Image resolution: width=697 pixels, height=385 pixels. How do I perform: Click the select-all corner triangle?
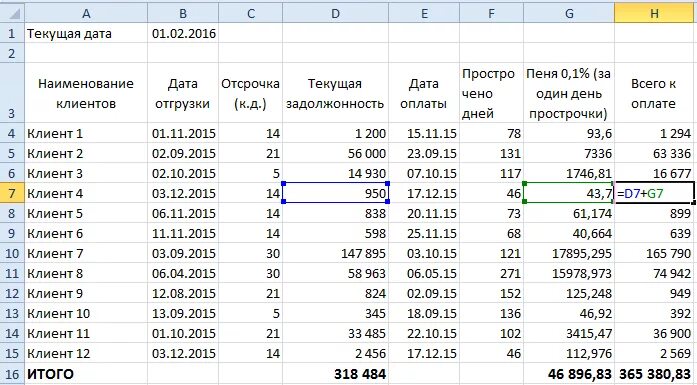click(12, 13)
